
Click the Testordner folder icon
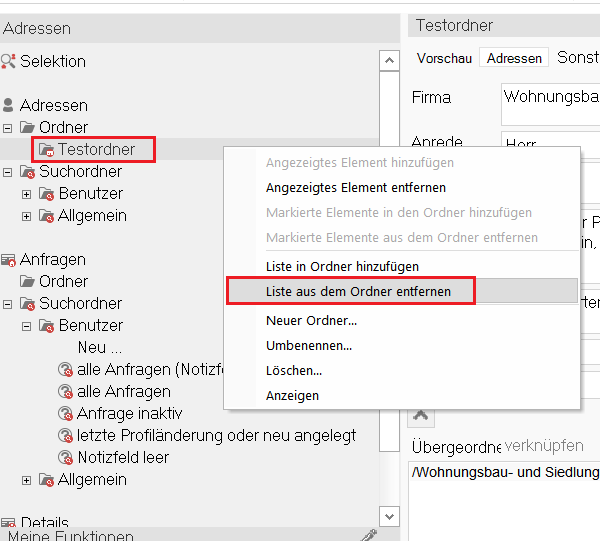coord(46,150)
